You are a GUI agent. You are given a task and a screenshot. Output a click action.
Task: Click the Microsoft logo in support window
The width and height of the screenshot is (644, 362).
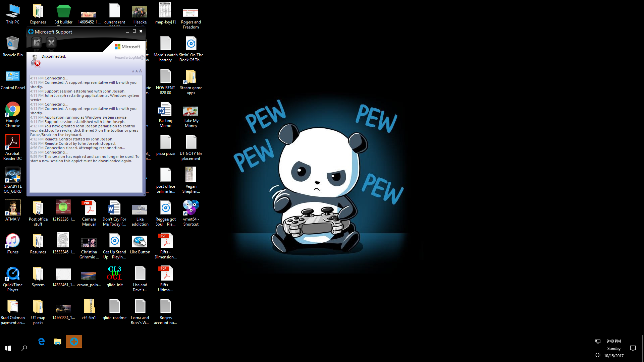(127, 47)
